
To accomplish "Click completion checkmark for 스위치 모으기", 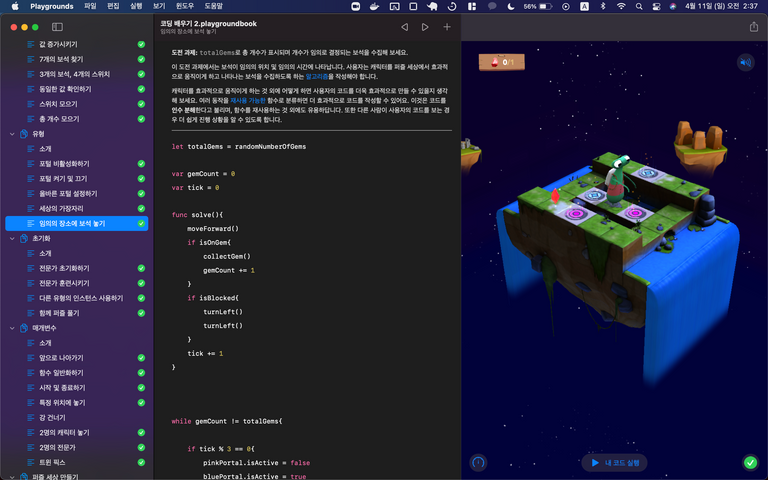I will point(141,104).
